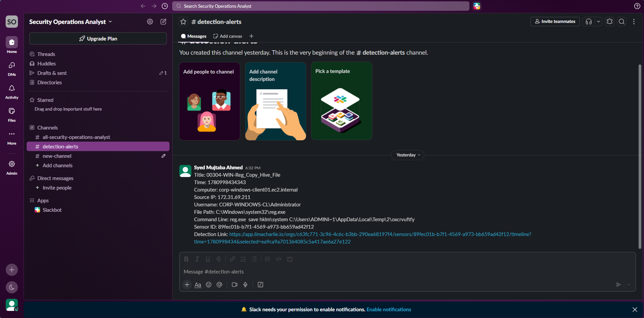Click the create new plus button
Screen dimensions: 644x318
coord(12,270)
